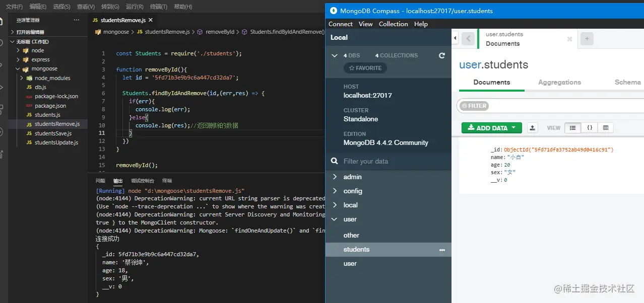This screenshot has height=303, width=644.
Task: Open the View menu in Compass
Action: click(x=366, y=24)
